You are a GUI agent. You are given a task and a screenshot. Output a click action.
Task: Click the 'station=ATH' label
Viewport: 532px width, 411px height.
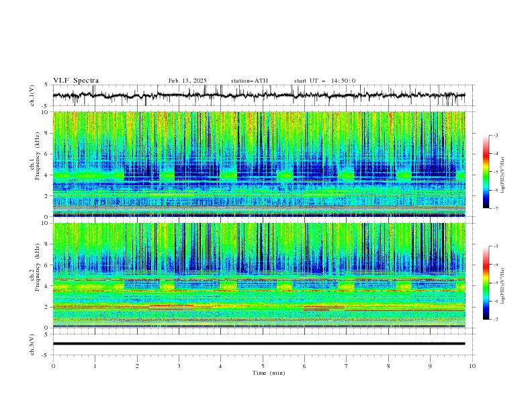pyautogui.click(x=249, y=81)
